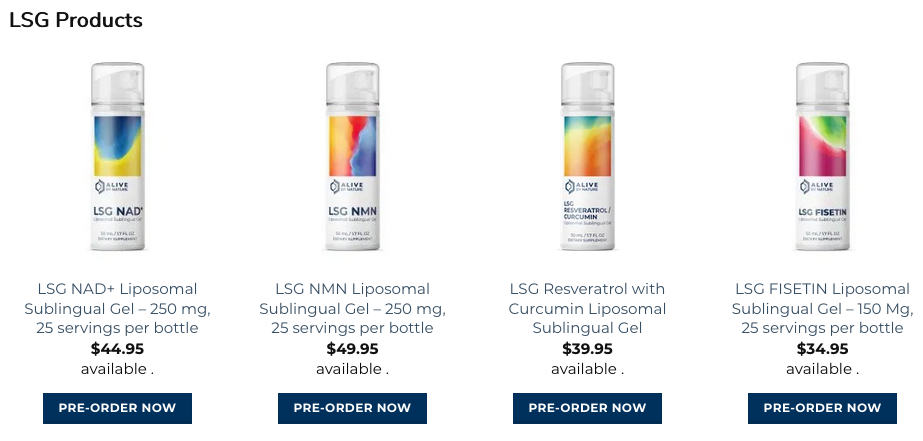Image resolution: width=923 pixels, height=441 pixels.
Task: Open LSG Resveratrol with Curcumin title link
Action: point(587,309)
